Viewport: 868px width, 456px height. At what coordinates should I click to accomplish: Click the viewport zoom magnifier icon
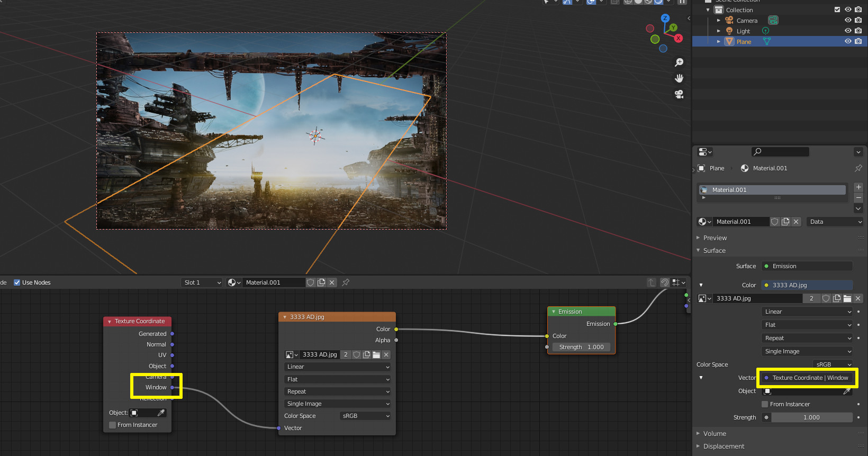[x=679, y=62]
